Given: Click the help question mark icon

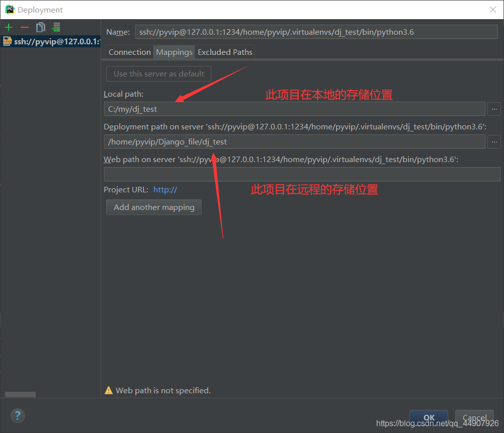Looking at the screenshot, I should click(18, 415).
